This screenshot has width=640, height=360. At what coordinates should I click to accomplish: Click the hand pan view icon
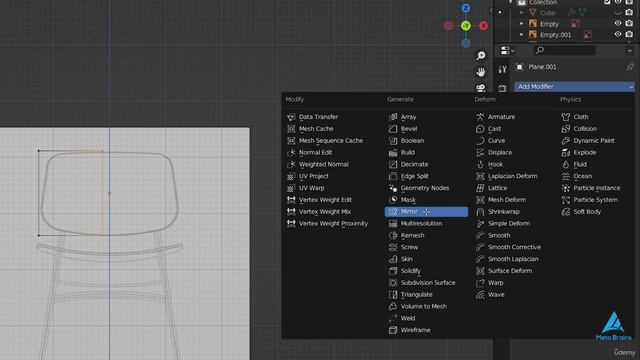point(481,72)
